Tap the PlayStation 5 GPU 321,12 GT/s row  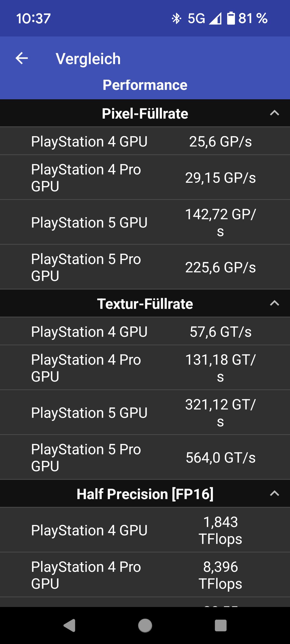click(145, 413)
